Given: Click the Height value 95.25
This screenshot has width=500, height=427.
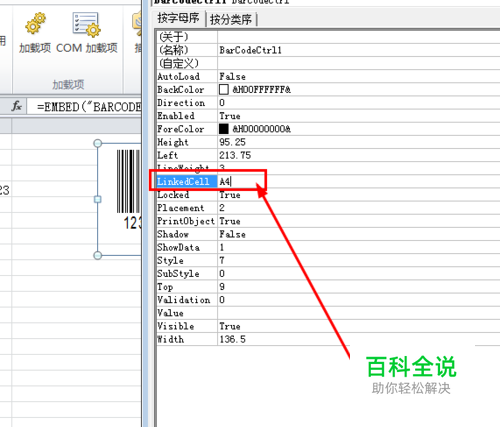Looking at the screenshot, I should click(x=232, y=142).
